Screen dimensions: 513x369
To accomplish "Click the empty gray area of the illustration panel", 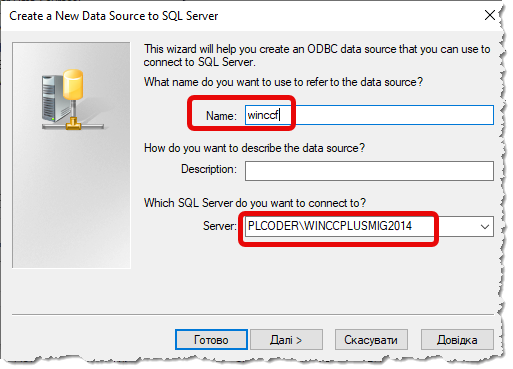I will pos(71,200).
